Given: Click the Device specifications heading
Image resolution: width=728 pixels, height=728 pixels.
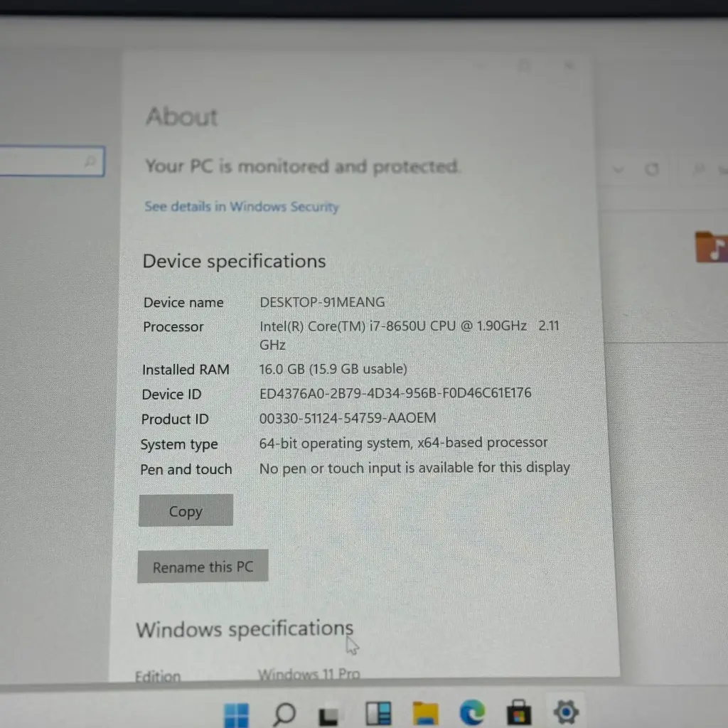Looking at the screenshot, I should point(234,262).
